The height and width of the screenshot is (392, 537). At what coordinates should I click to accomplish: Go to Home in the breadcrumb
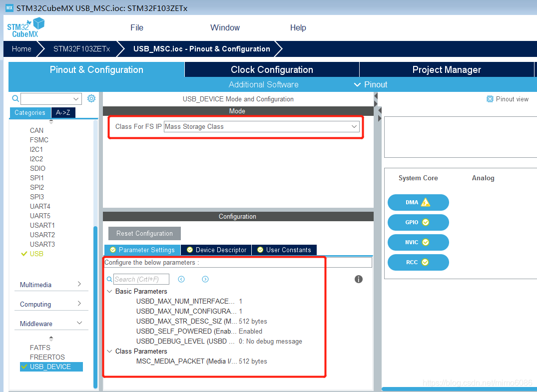pos(21,49)
